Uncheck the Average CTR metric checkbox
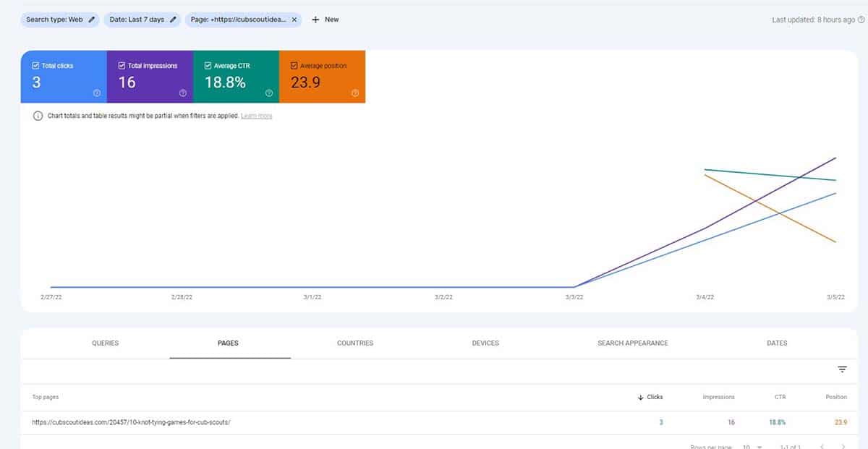Image resolution: width=868 pixels, height=449 pixels. coord(206,65)
